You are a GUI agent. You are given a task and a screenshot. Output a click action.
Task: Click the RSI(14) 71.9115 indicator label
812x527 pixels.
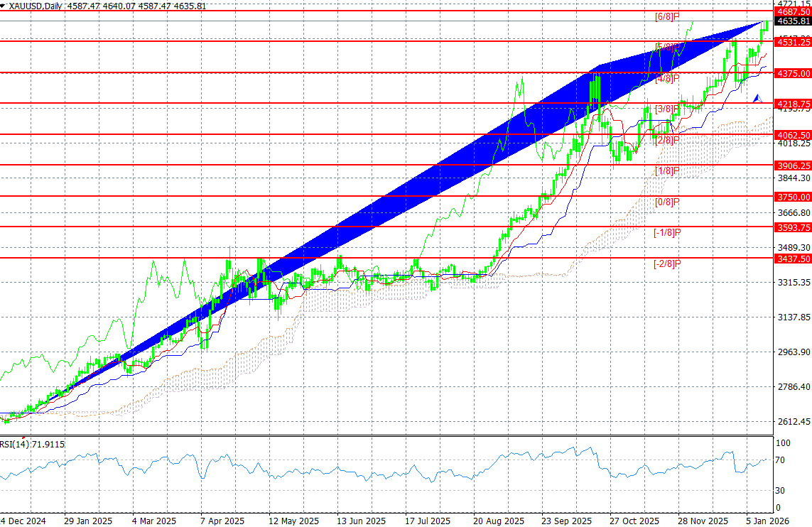pos(32,444)
